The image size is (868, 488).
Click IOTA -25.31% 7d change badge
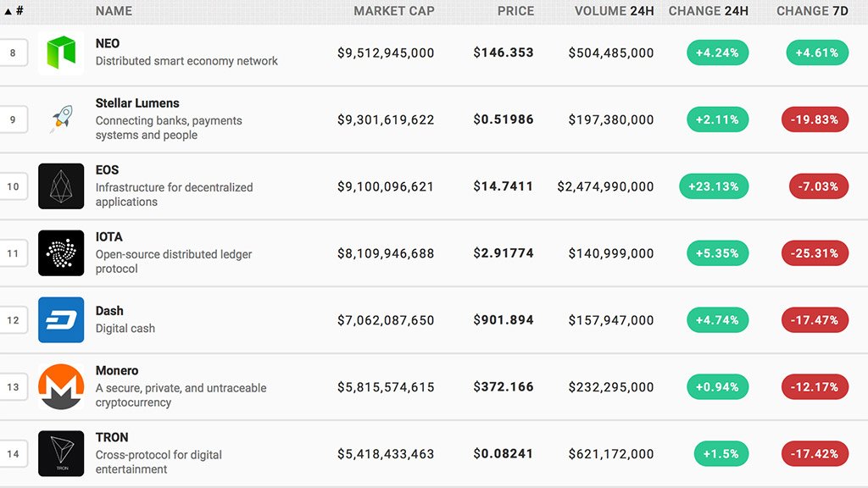[815, 253]
